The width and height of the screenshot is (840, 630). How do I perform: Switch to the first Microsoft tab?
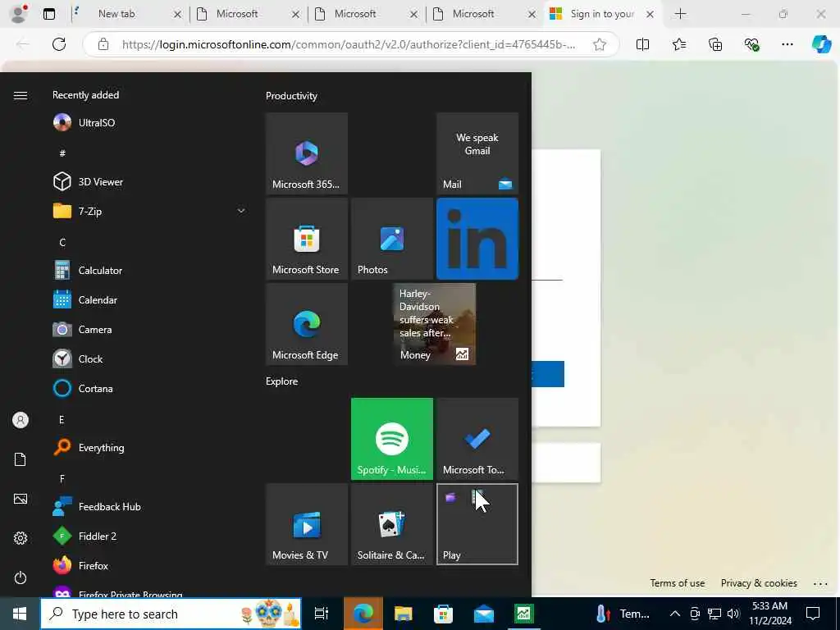(x=248, y=14)
